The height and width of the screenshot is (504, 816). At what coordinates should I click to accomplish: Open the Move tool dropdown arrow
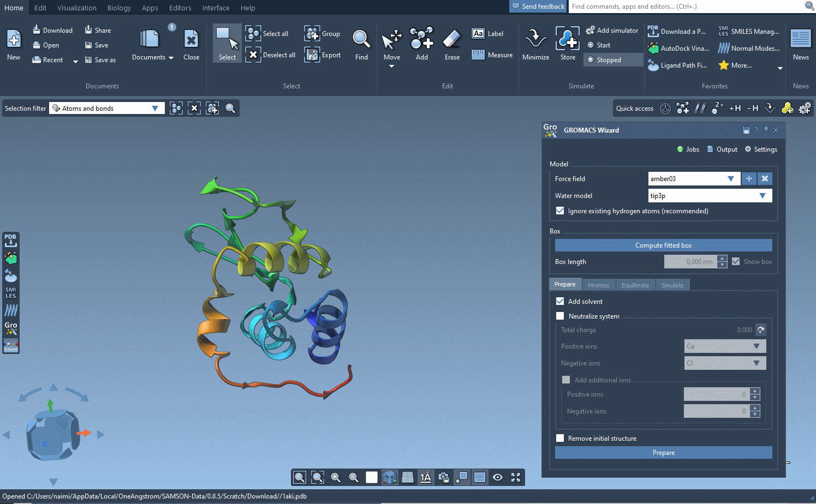(x=391, y=67)
